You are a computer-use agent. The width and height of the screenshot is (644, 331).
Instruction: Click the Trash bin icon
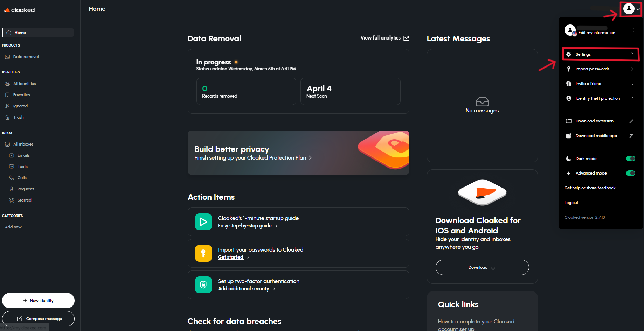7,117
